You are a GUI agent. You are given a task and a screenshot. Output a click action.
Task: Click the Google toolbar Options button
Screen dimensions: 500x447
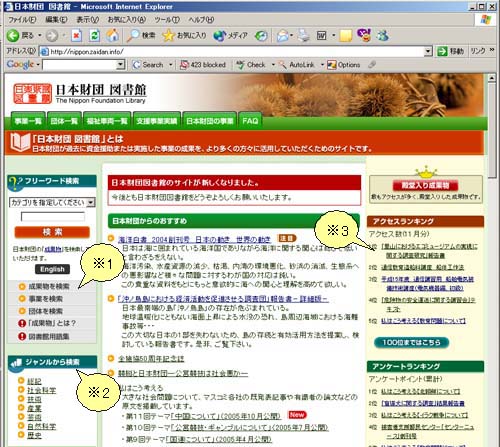[x=344, y=65]
